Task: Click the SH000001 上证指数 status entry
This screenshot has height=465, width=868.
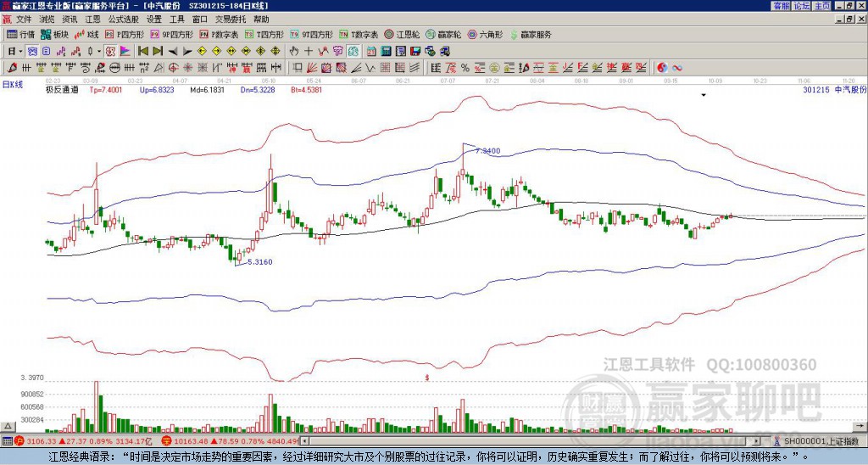Action: coord(821,441)
